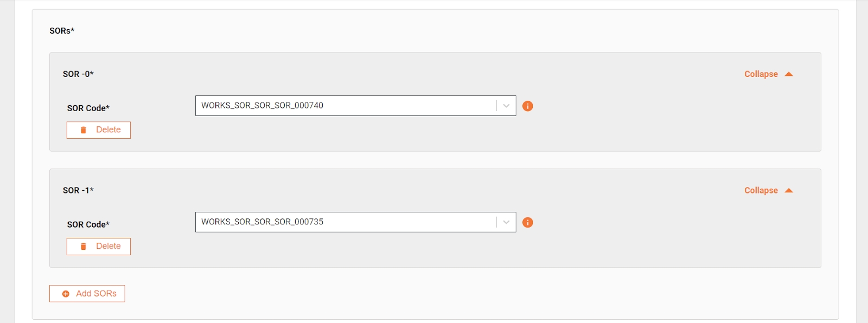The image size is (868, 323).
Task: Collapse the SOR -0 section
Action: pos(761,74)
